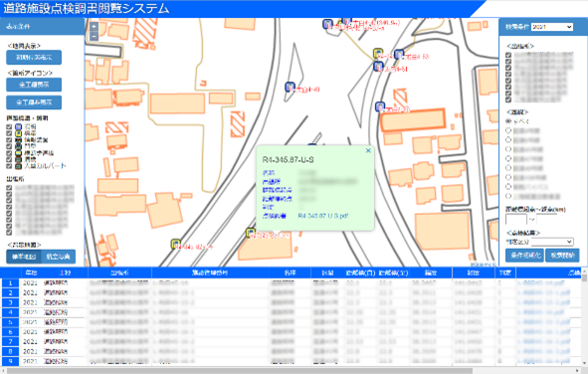Select yellow sign marker left of 太白4-53
The image size is (588, 374).
point(378,53)
